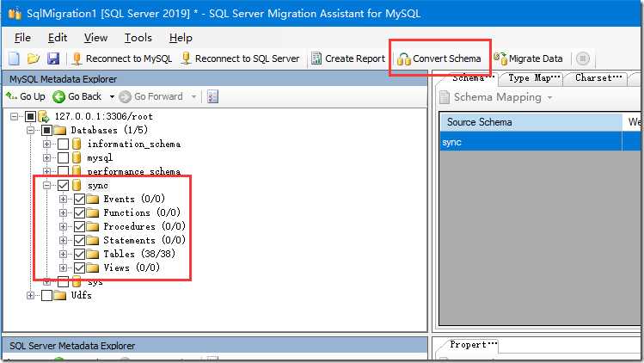Click the Source Schema column header
Screen dimensions: 644x363
pos(531,122)
